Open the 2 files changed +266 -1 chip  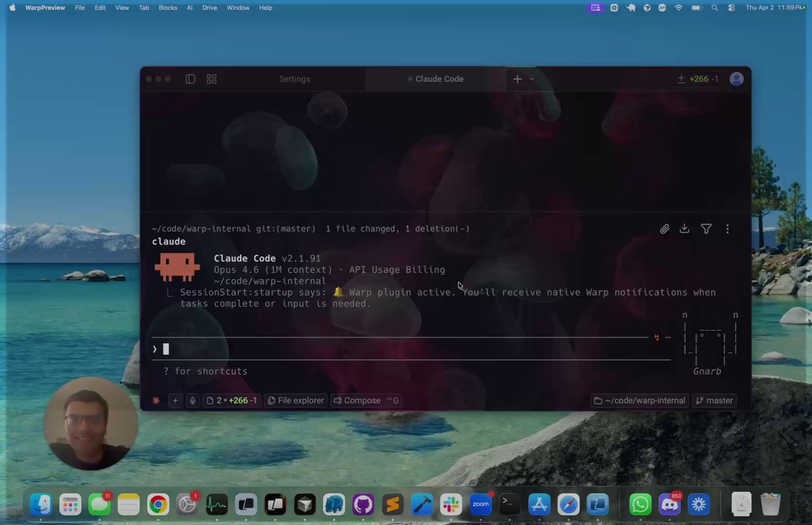click(x=232, y=400)
